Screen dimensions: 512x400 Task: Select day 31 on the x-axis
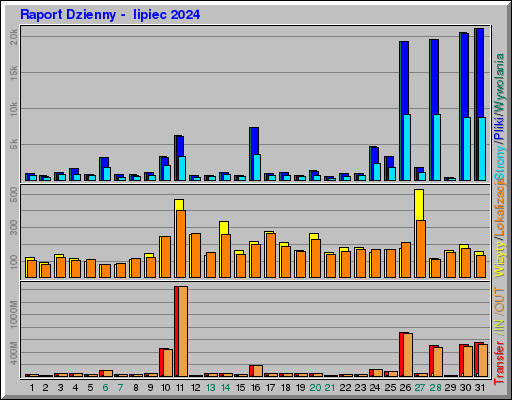pyautogui.click(x=480, y=388)
